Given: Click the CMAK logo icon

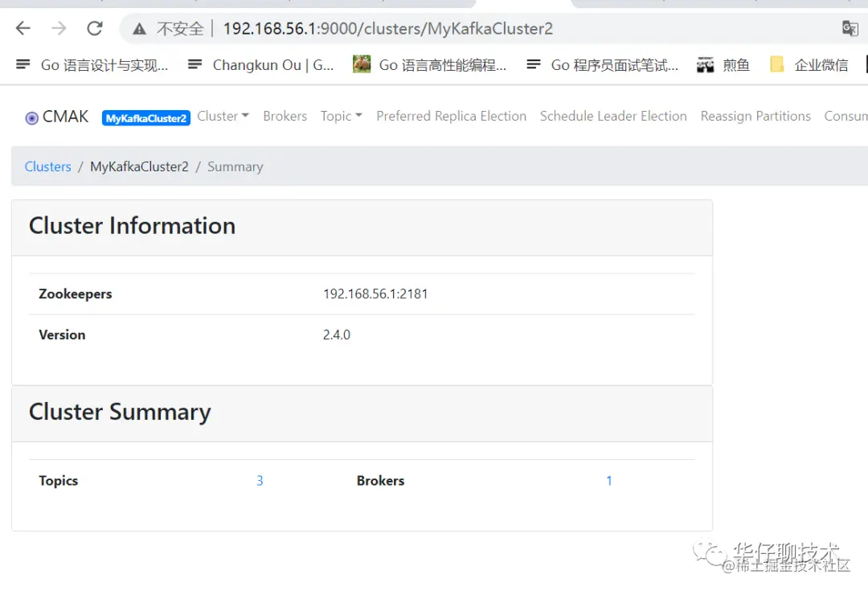Looking at the screenshot, I should point(31,118).
